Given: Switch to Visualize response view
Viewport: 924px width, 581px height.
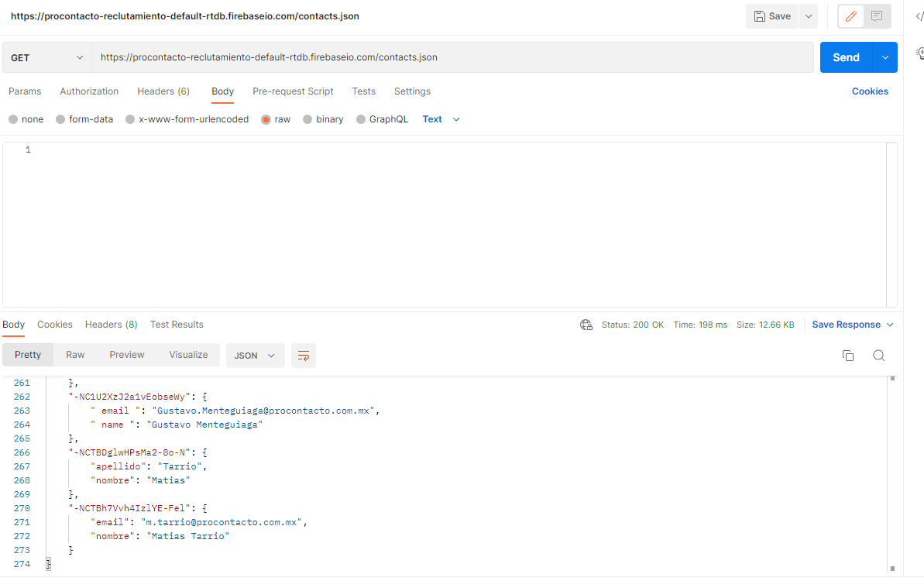Looking at the screenshot, I should click(x=188, y=355).
